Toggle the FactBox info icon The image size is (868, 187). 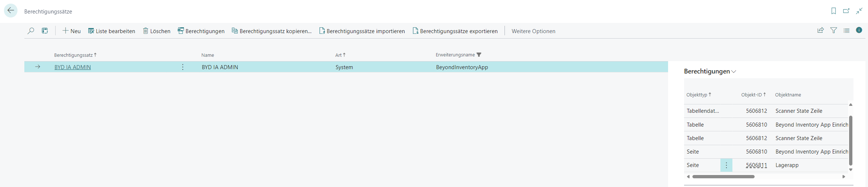click(x=859, y=30)
